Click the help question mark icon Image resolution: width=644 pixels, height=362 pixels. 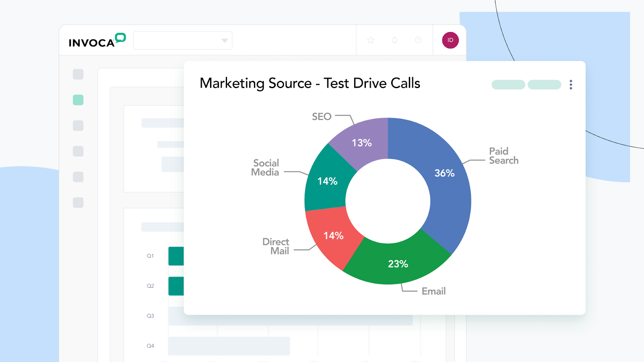click(417, 40)
